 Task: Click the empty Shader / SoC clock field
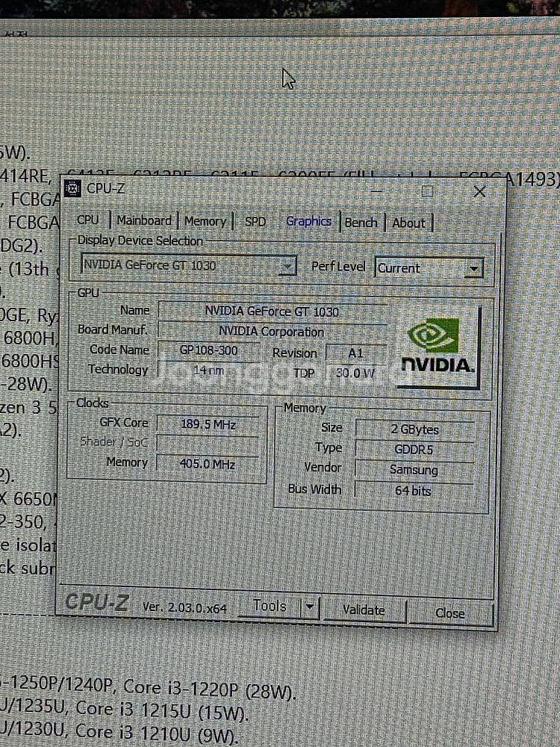[x=208, y=444]
